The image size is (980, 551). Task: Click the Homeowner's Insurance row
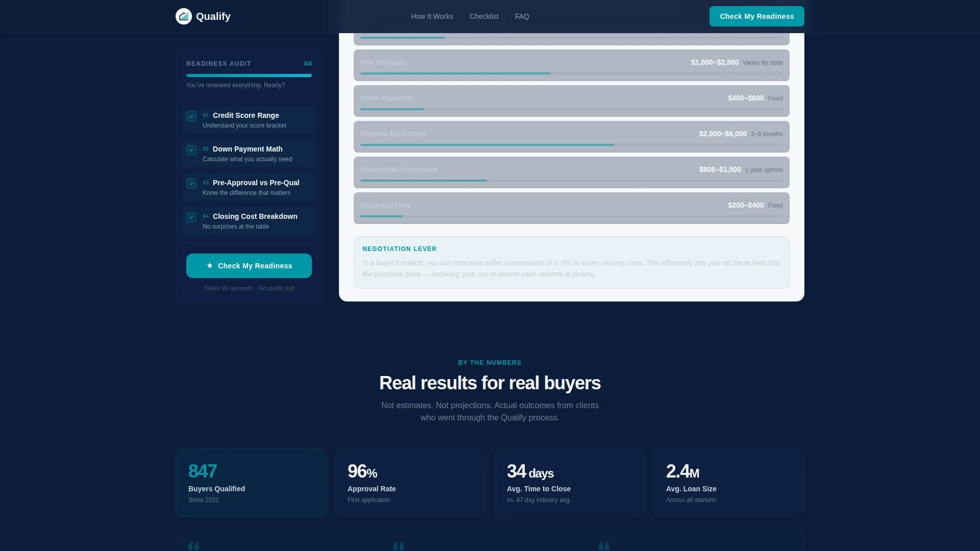(571, 172)
